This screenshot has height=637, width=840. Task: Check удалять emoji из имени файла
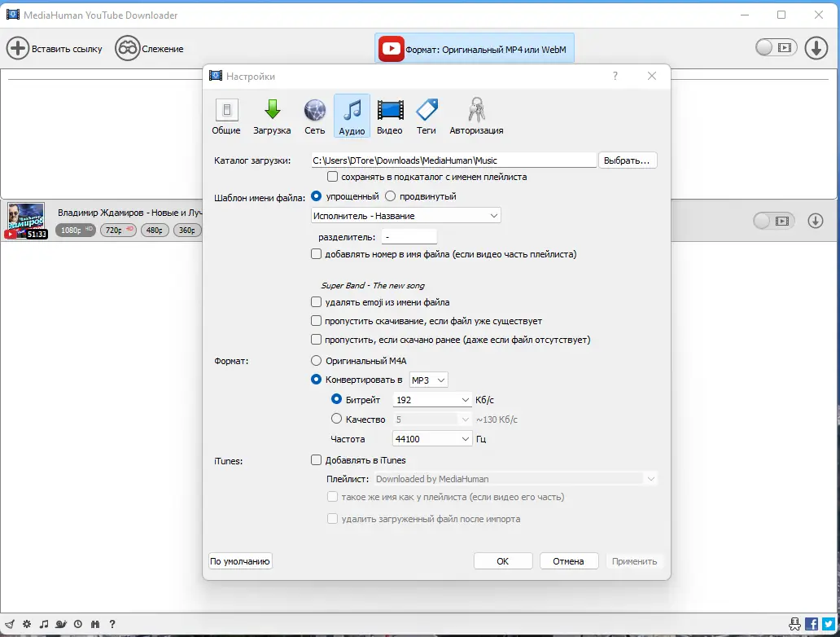[316, 302]
